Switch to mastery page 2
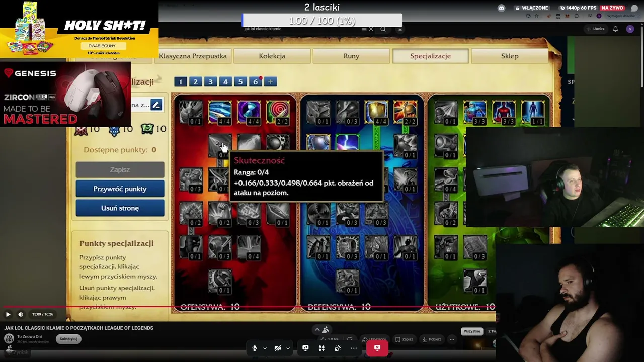Screen dimensions: 644x362 tap(196, 82)
